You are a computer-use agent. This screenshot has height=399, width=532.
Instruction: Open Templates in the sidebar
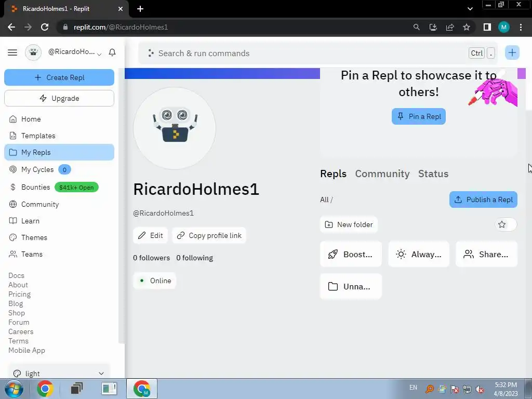[x=59, y=136]
